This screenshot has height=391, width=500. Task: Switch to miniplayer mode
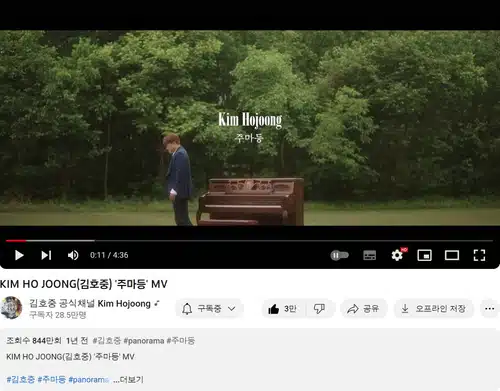click(424, 255)
